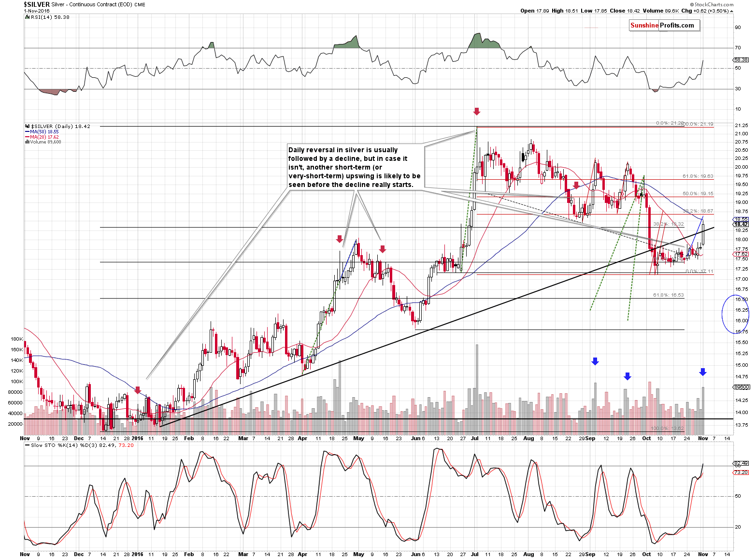
Task: Click the '61.8%: 19.63' Fibonacci label
Action: (x=698, y=176)
